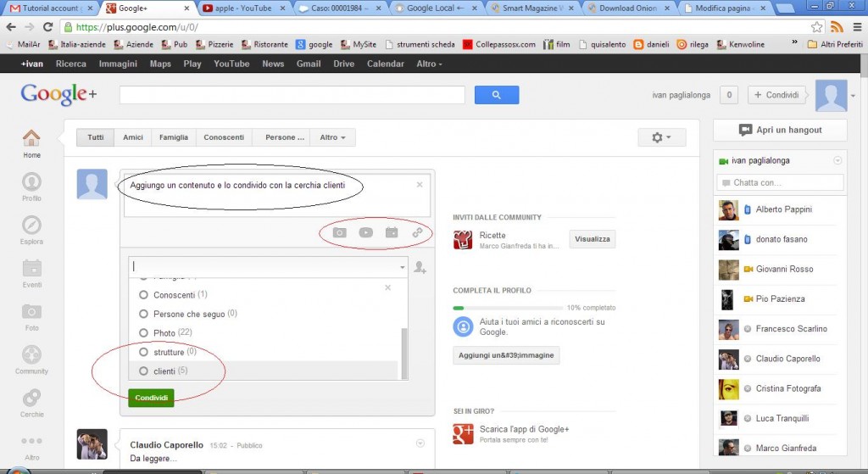Expand the Altro menu in black bar
Image resolution: width=868 pixels, height=474 pixels.
click(429, 64)
